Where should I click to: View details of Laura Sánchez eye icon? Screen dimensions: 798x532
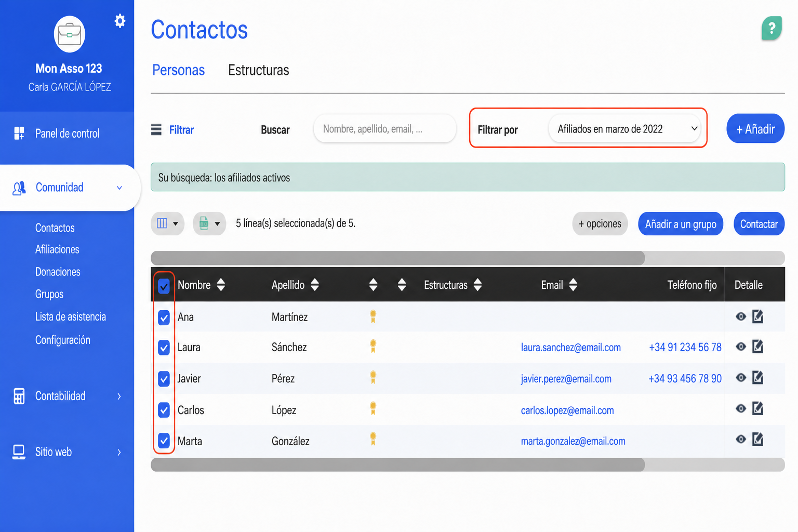point(741,347)
